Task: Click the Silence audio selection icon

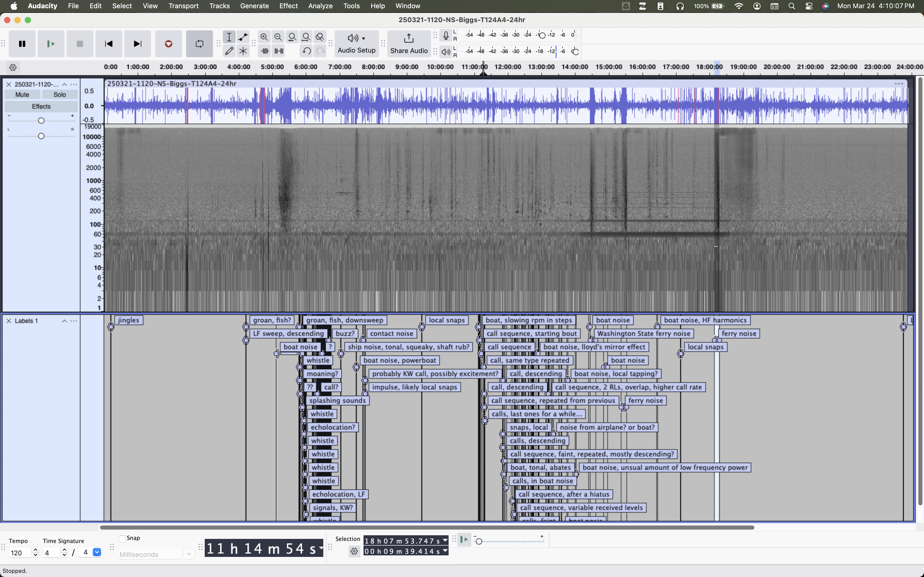Action: (x=279, y=51)
